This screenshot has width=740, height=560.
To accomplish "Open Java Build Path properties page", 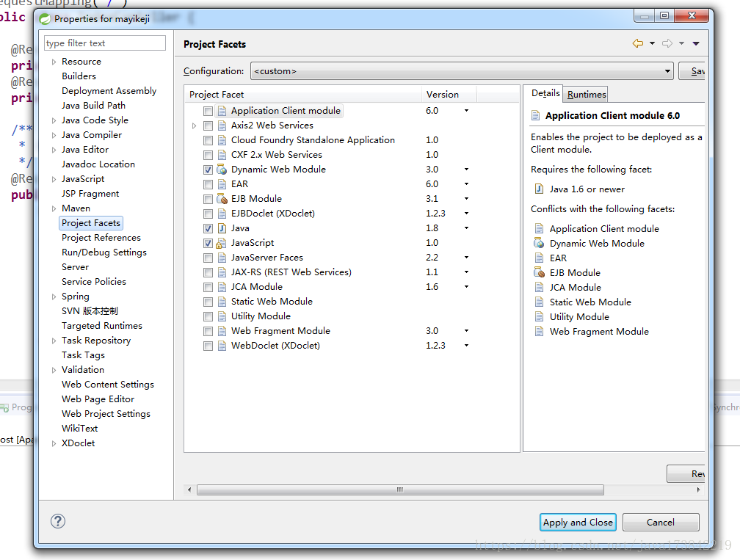I will 93,105.
